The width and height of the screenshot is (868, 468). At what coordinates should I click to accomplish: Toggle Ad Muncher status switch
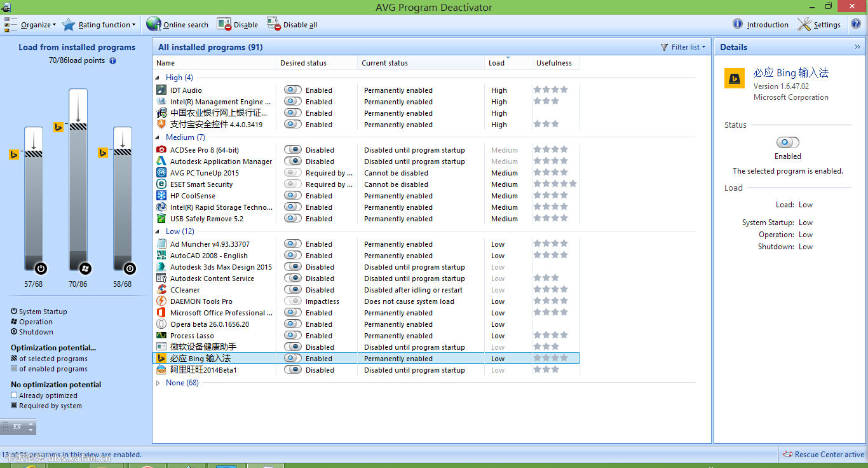(x=293, y=244)
